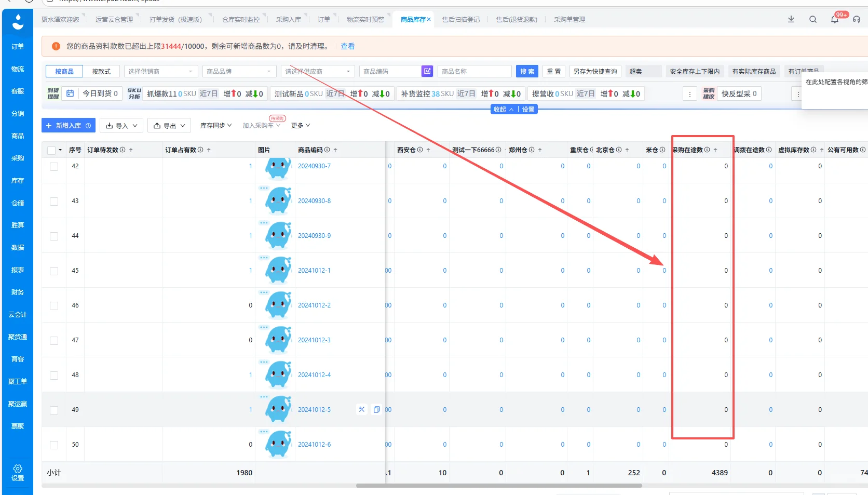Click into the 商品编码 input field
Image resolution: width=868 pixels, height=495 pixels.
[390, 71]
